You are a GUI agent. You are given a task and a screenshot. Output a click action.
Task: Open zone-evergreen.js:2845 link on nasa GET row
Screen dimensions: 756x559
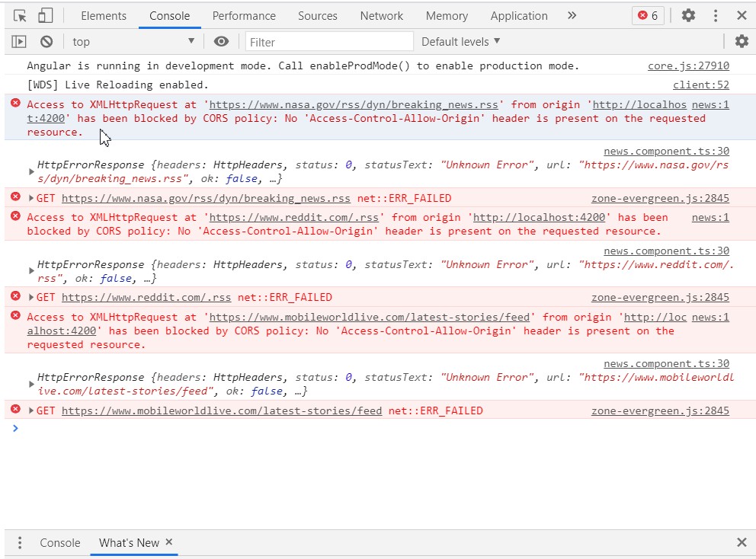click(660, 198)
